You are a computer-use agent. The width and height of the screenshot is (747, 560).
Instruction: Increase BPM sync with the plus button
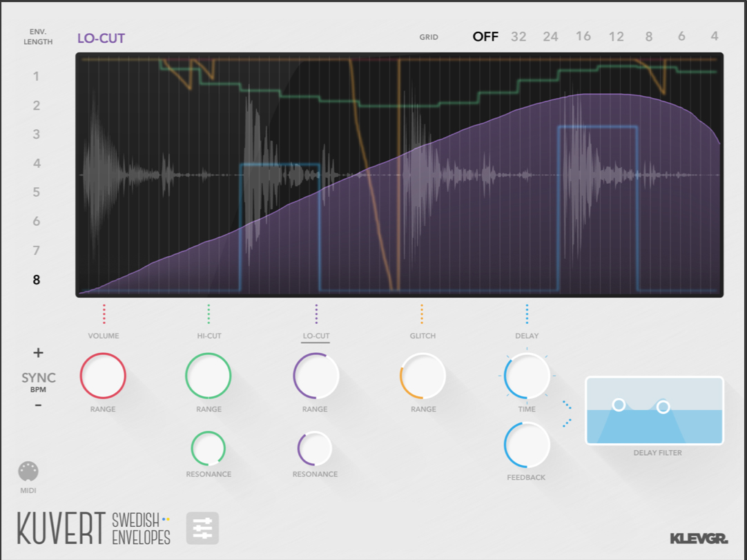(38, 353)
